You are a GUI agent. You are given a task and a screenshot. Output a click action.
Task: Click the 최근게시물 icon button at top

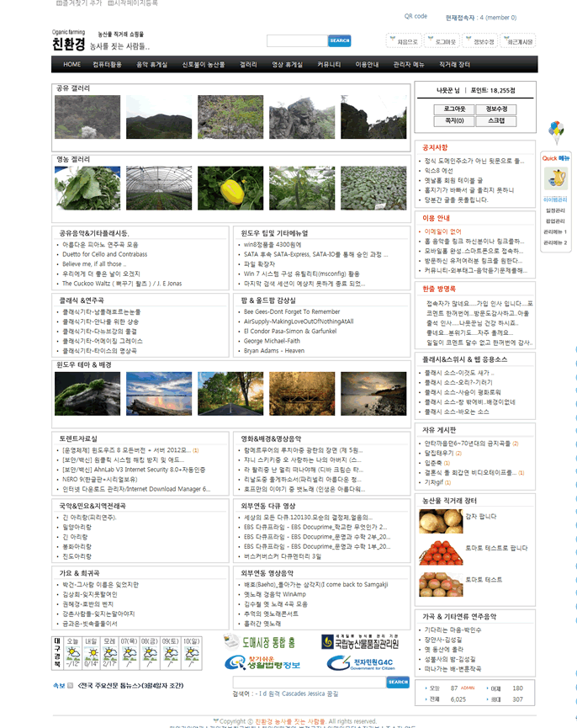click(x=517, y=40)
